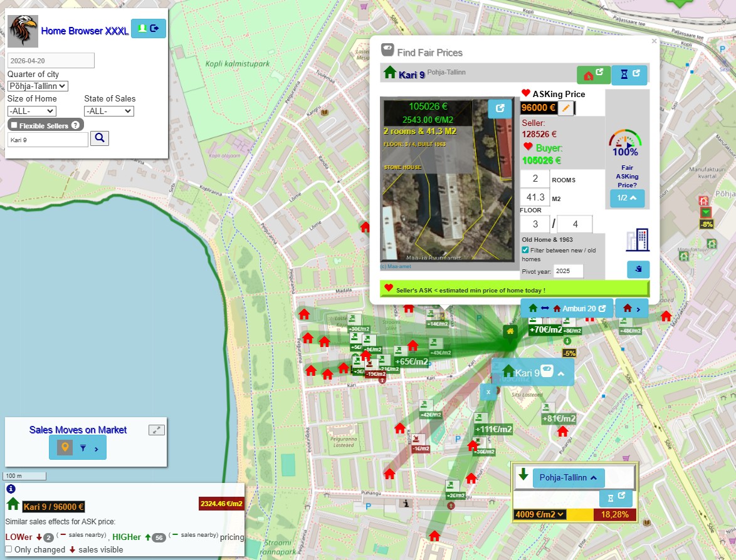Toggle Only changed sales visible checkbox
Screen dimensions: 736x560
coord(9,549)
